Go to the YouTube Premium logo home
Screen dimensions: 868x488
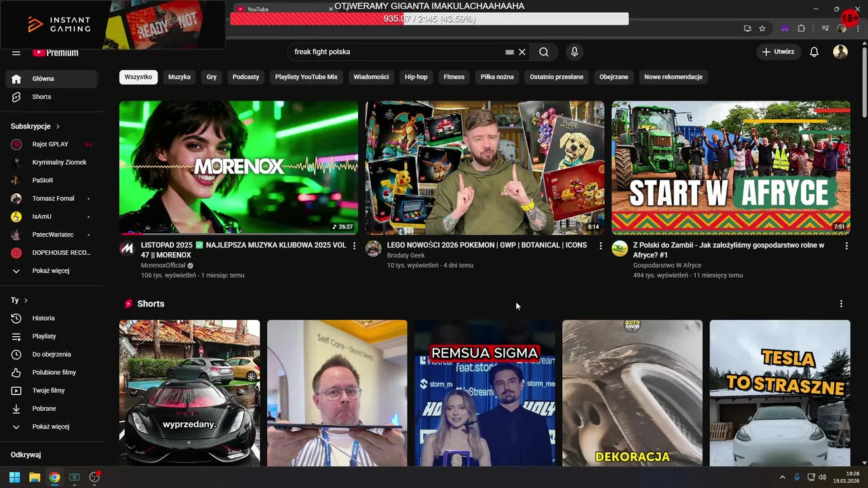tap(56, 53)
